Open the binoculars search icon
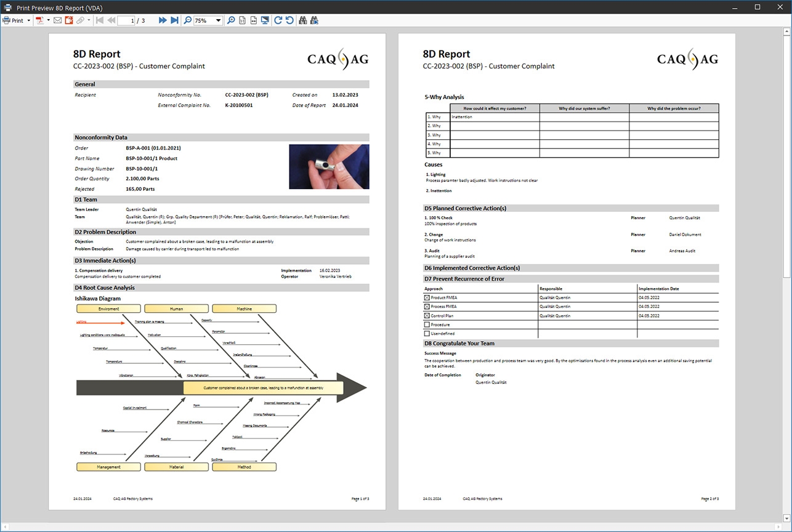792x532 pixels. (x=302, y=20)
